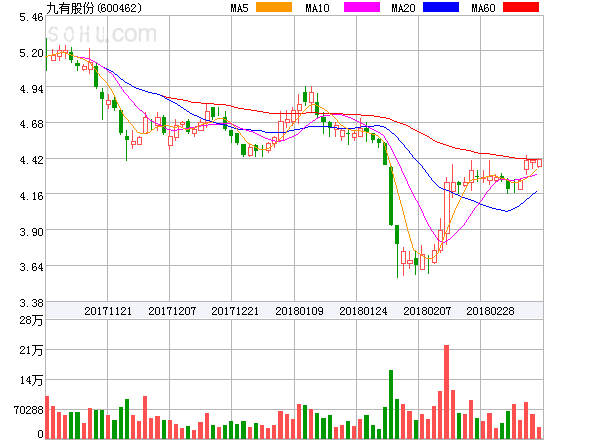Click the tallest red volume bar

pos(447,392)
